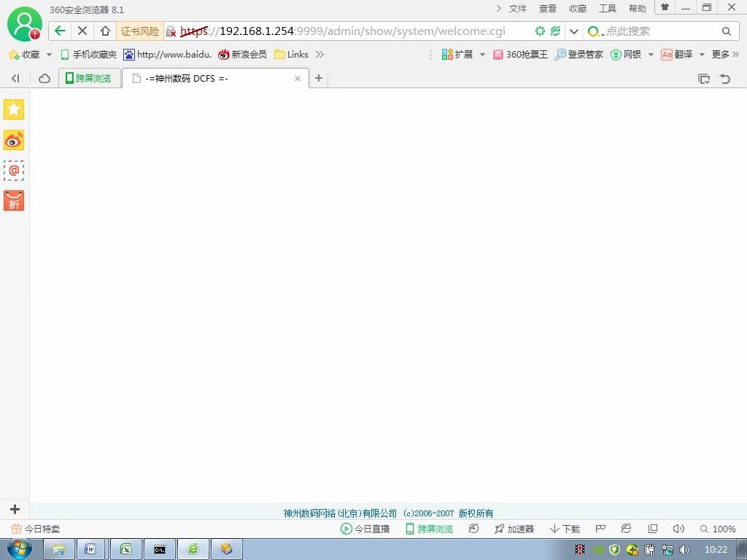Click the 加速器 accelerator button
Viewport: 747px width, 560px height.
click(x=514, y=529)
